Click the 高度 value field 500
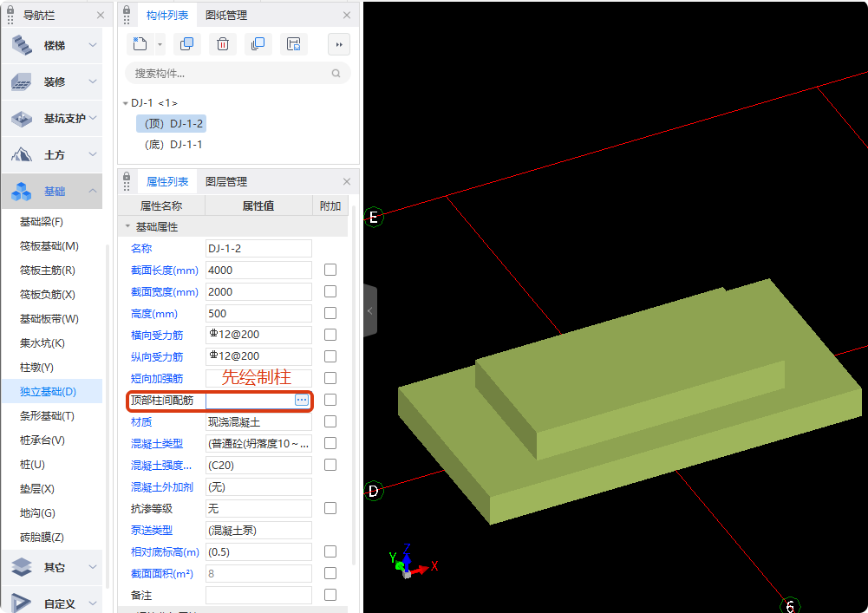Screen dimensions: 868x613 pyautogui.click(x=258, y=313)
